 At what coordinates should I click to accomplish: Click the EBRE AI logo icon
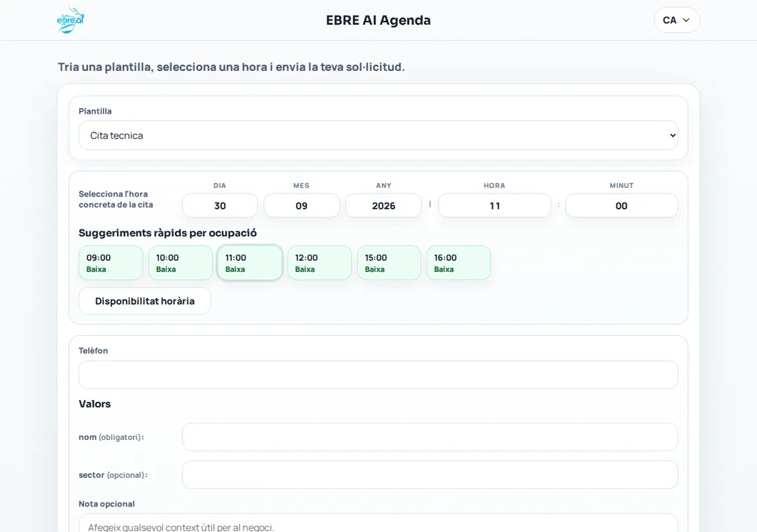[x=70, y=20]
